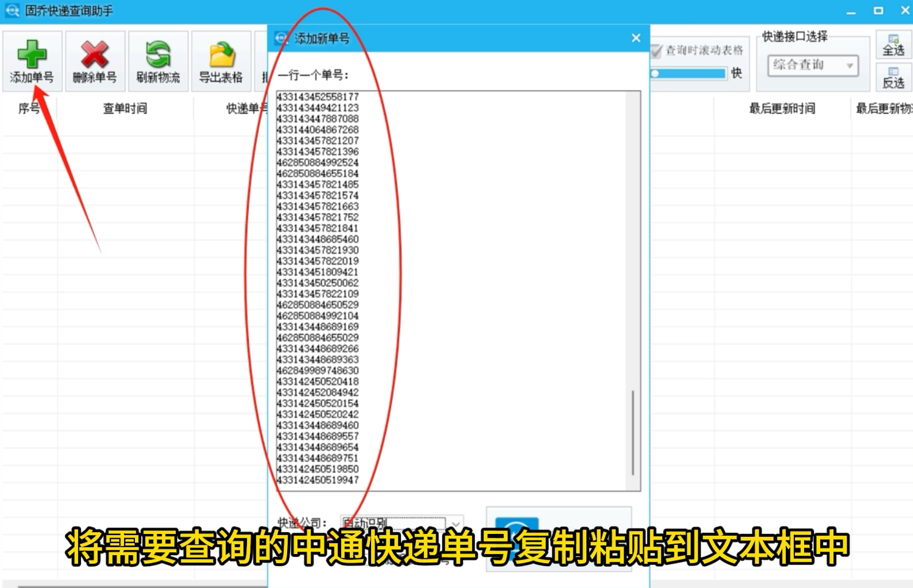Click the 全选 select-all button
Screen dimensions: 913x588
(894, 45)
